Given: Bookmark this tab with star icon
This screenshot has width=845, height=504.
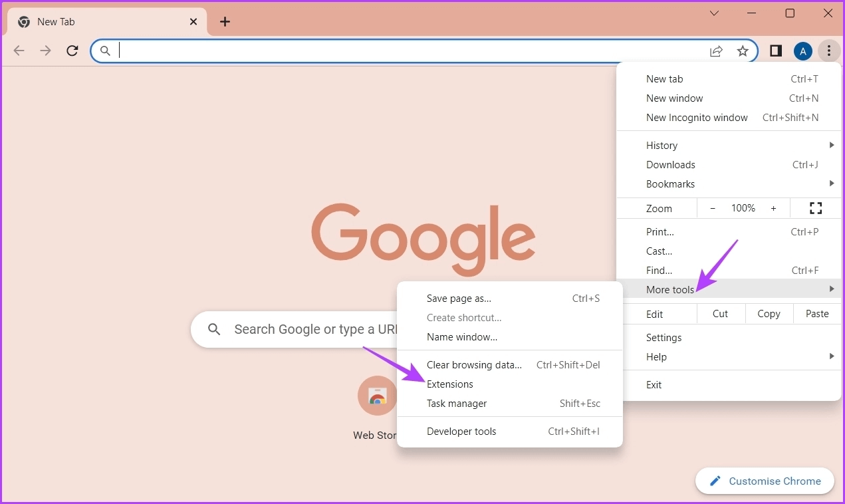Looking at the screenshot, I should coord(743,51).
